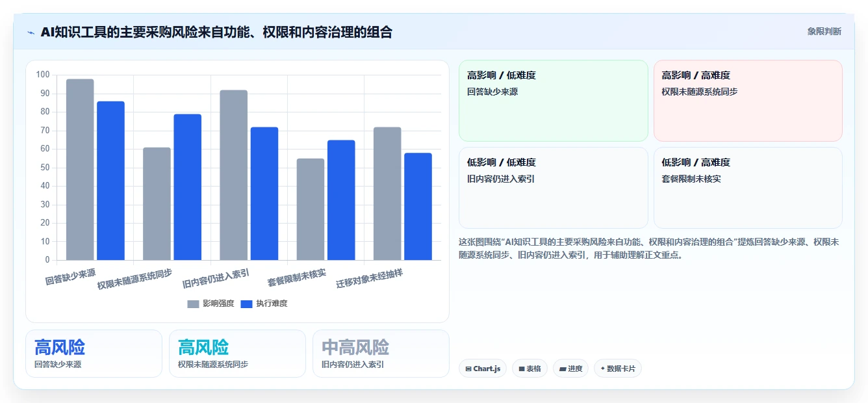
Task: Click 回答缺少来源 in the green quadrant card
Action: click(492, 92)
